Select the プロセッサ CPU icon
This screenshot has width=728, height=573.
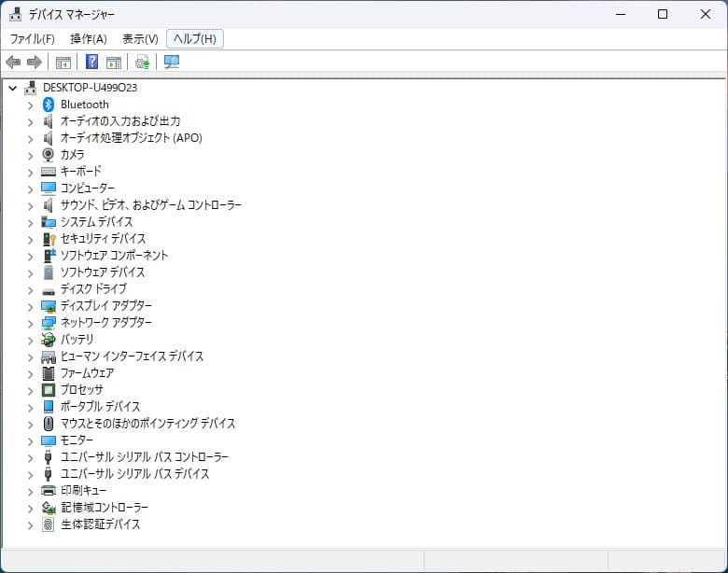(49, 390)
